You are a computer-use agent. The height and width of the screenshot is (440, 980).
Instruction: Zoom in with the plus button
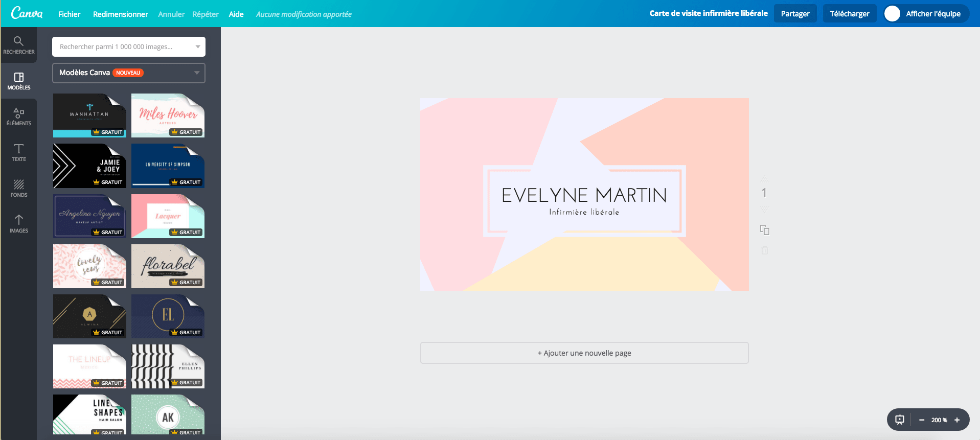957,420
